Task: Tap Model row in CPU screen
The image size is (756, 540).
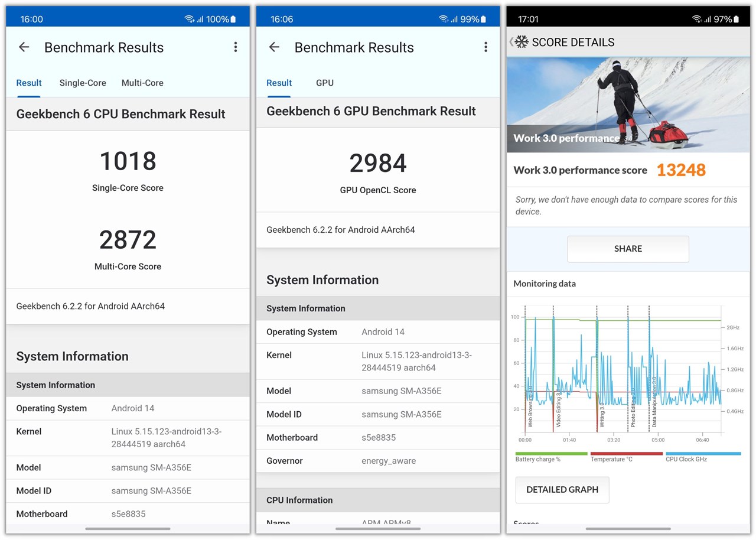Action: pos(128,467)
